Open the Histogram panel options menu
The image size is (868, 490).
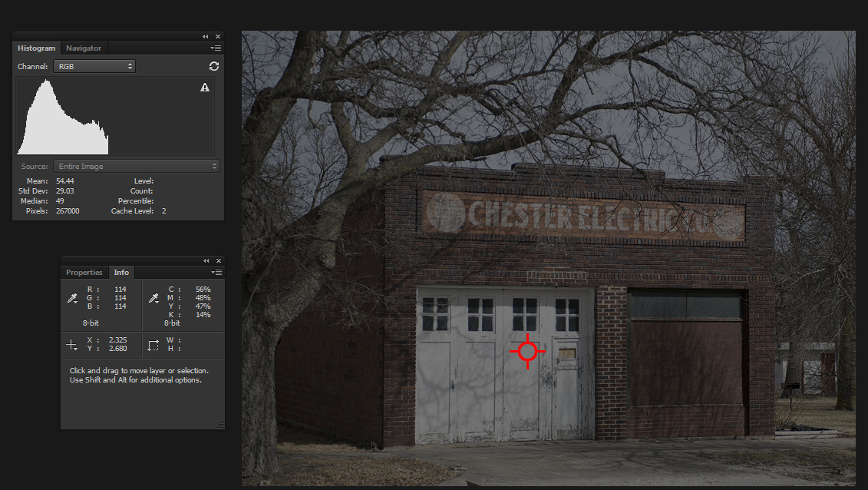[216, 48]
